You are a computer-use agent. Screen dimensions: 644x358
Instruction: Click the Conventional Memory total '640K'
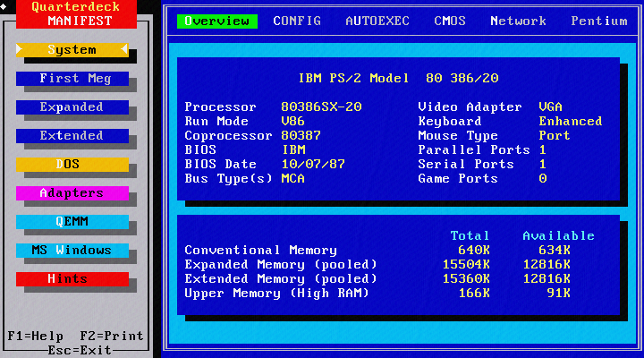coord(474,251)
